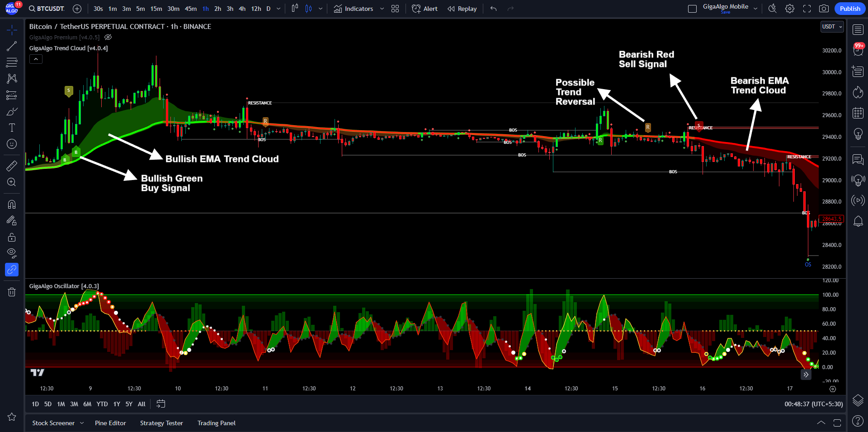Create an Alert
The image size is (868, 432).
point(425,9)
